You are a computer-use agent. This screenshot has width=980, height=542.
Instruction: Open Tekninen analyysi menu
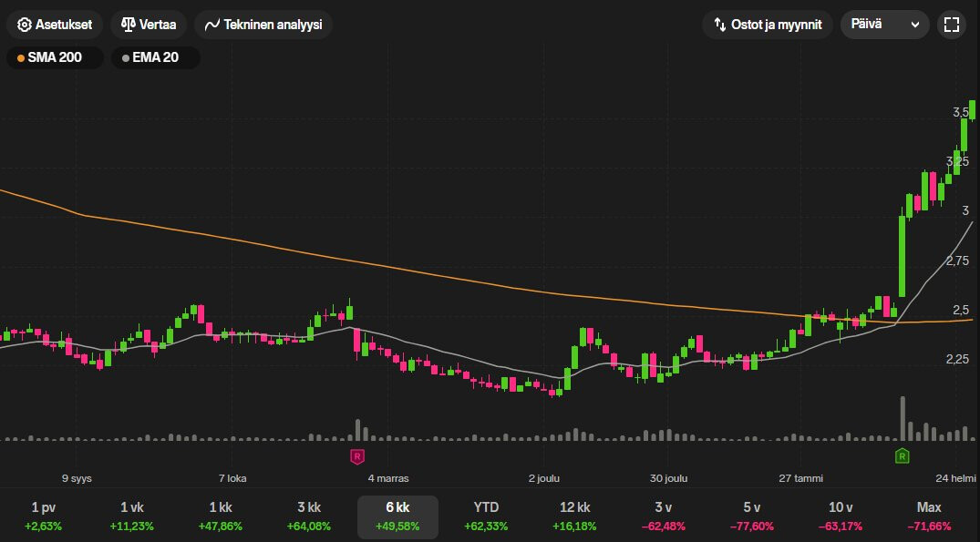263,25
